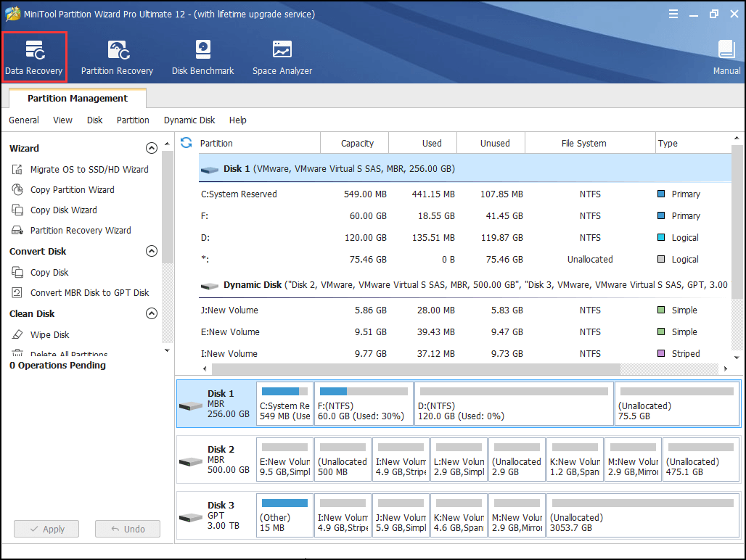The image size is (746, 560).
Task: Open the Disk Benchmark tool
Action: coord(202,57)
